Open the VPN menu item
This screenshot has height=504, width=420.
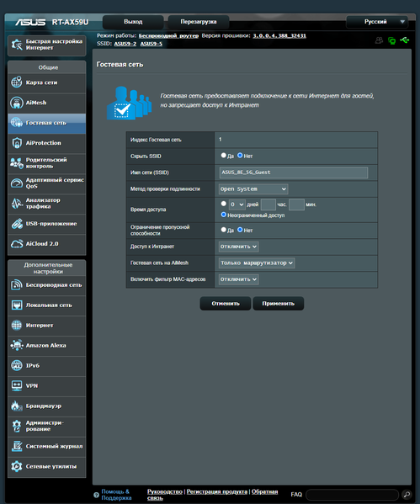(x=47, y=385)
